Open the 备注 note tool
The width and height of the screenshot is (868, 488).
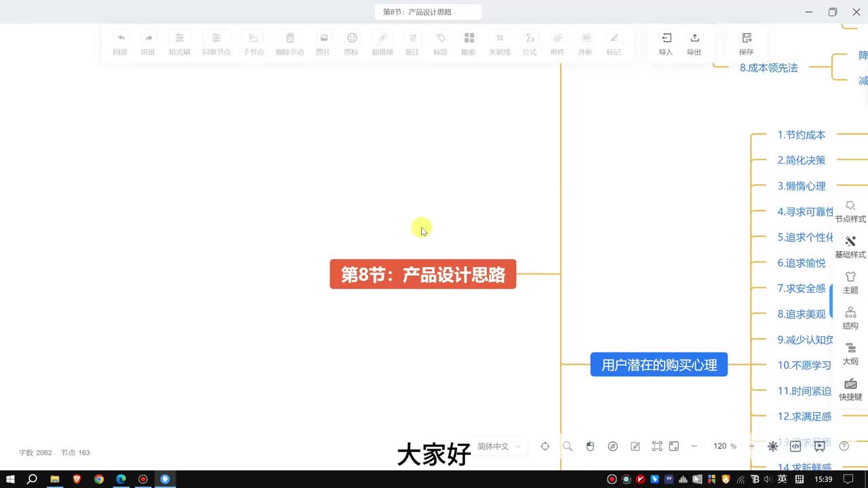tap(412, 44)
